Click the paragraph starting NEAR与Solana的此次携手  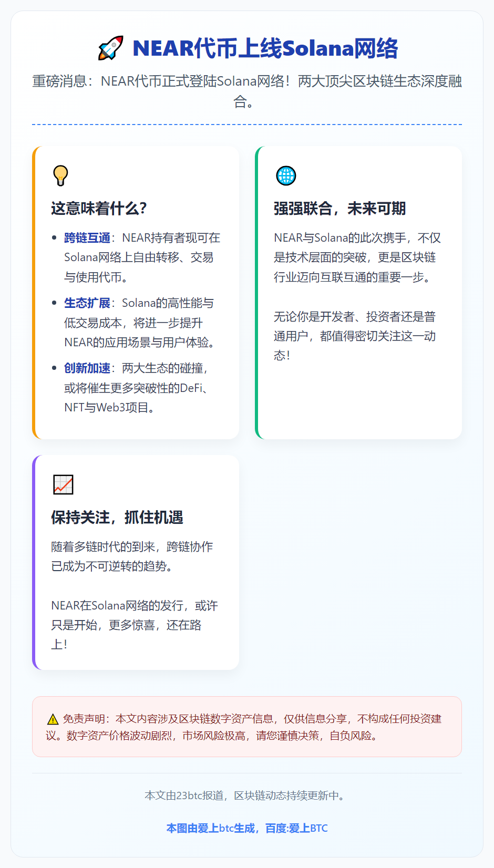pyautogui.click(x=357, y=257)
